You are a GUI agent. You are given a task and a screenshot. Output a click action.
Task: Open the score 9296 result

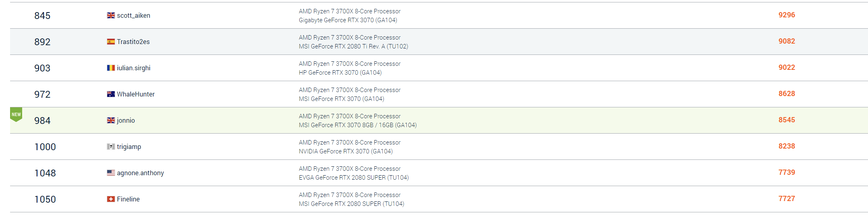(786, 15)
